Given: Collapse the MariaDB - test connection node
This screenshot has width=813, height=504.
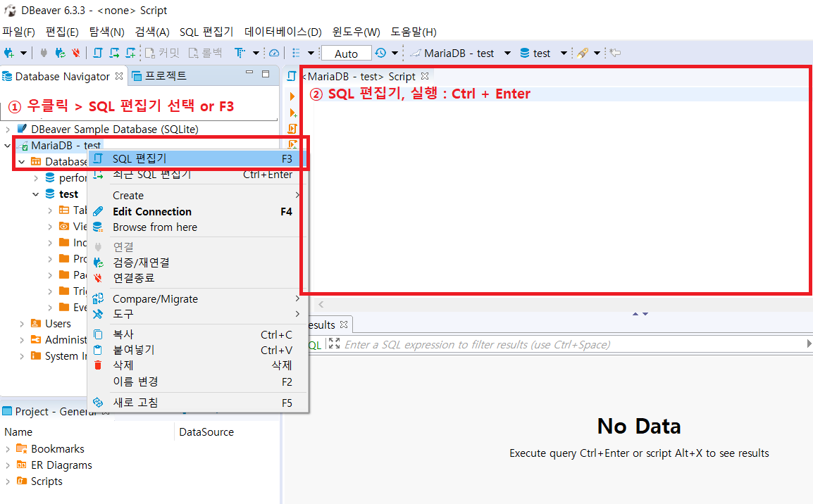Looking at the screenshot, I should pos(7,145).
